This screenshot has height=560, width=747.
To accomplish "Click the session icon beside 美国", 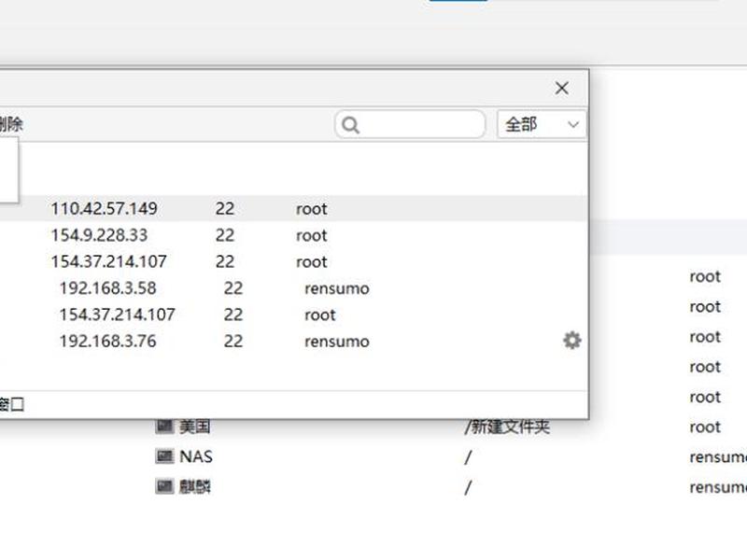I will 165,426.
